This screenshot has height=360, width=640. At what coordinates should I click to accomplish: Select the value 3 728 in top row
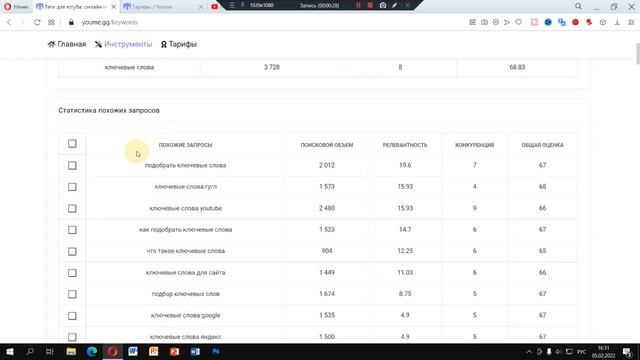click(271, 67)
